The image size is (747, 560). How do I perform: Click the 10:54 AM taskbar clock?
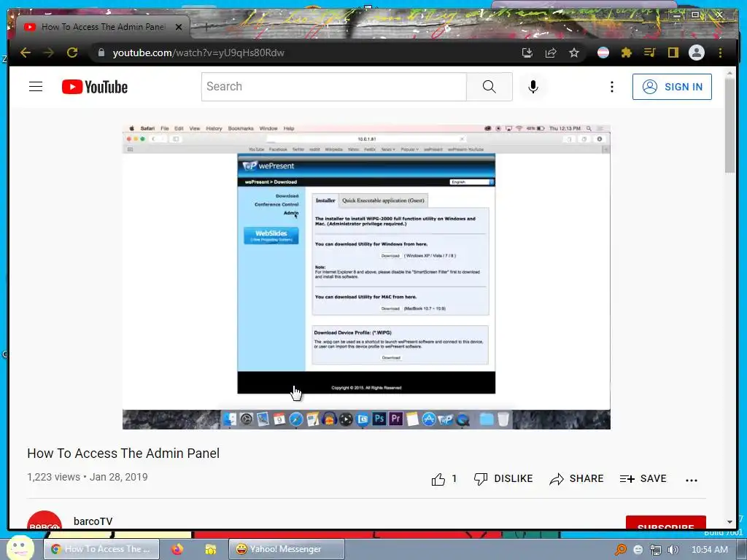point(709,550)
